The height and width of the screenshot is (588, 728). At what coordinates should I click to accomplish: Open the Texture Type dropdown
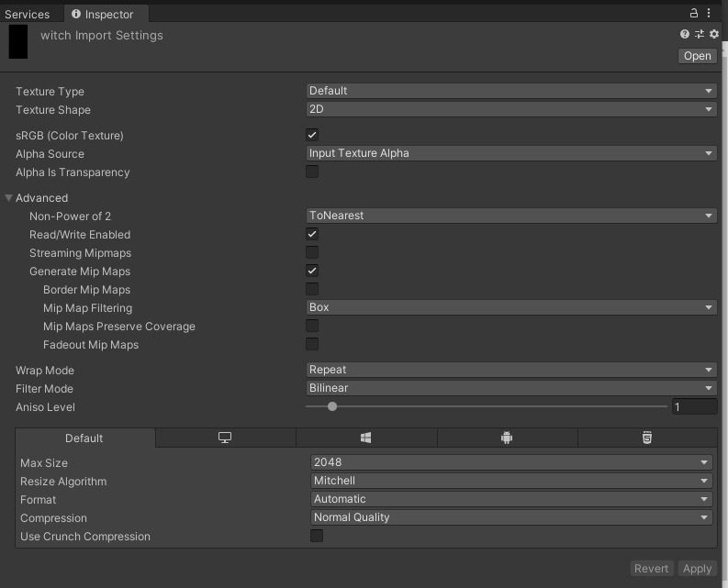(510, 91)
